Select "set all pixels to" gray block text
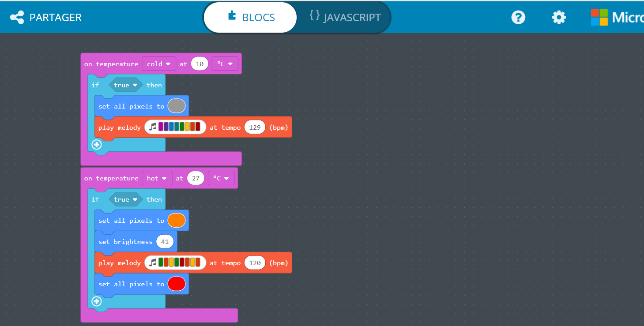The width and height of the screenshot is (644, 326). tap(131, 106)
